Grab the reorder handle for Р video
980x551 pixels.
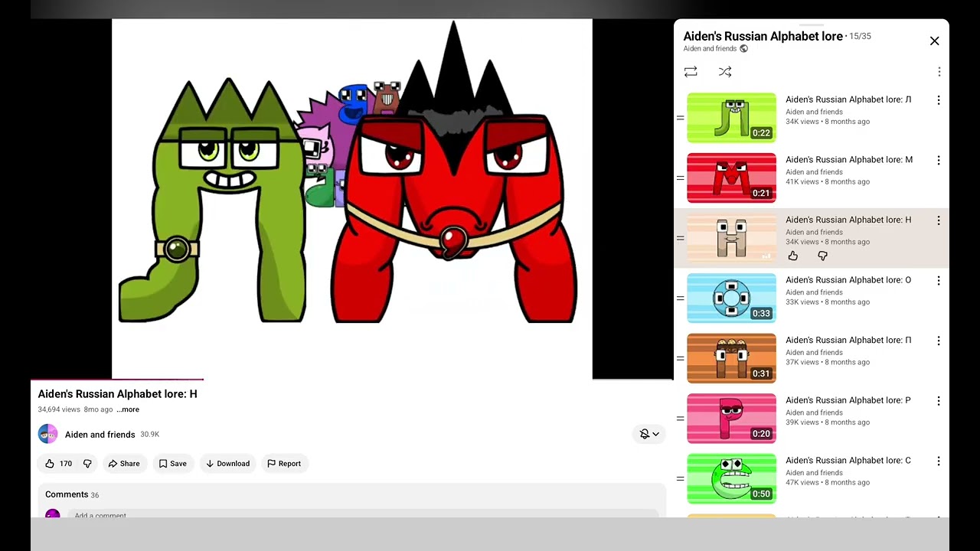(680, 419)
